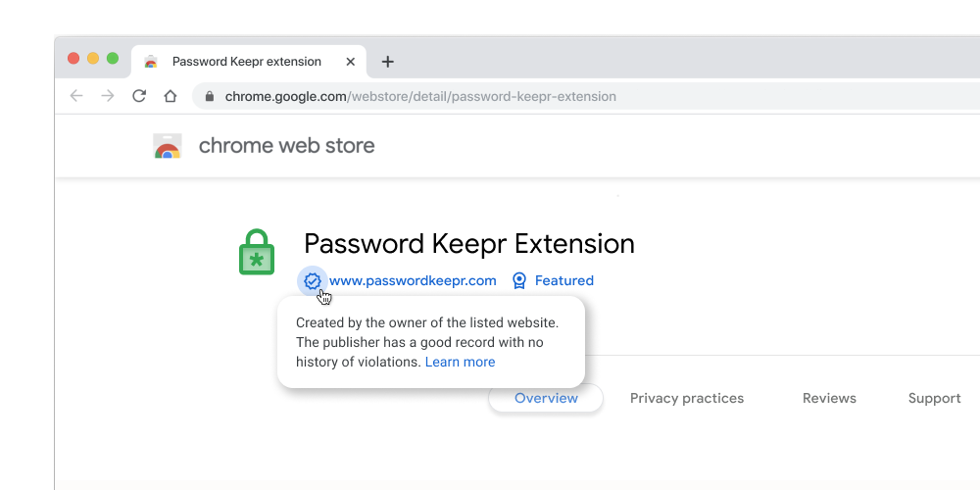Viewport: 980px width, 490px height.
Task: Select the Password Keepr extension browser tab
Action: coord(245,62)
